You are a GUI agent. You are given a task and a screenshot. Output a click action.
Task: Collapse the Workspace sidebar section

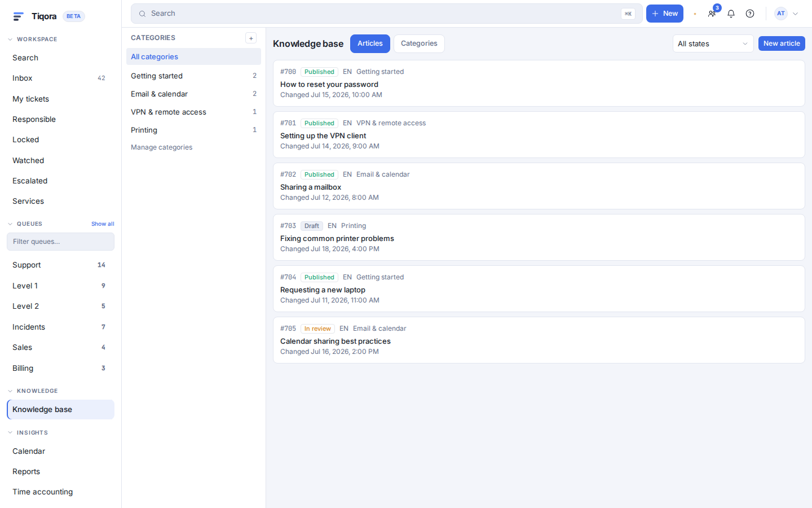(x=10, y=40)
